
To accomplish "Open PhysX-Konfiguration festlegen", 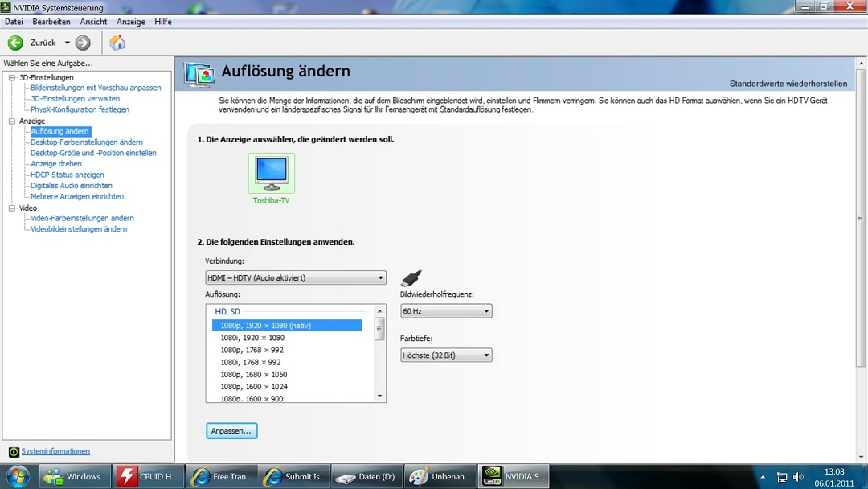I will 80,109.
